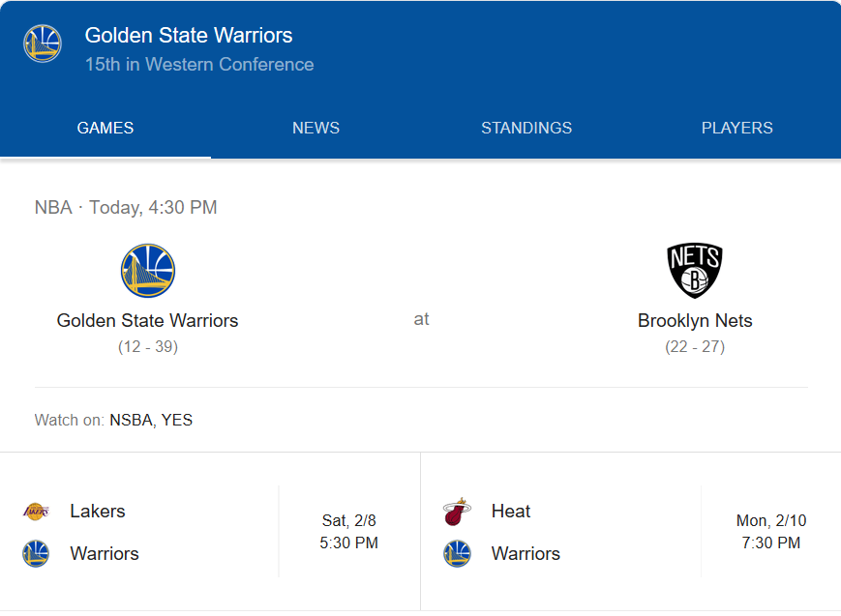Screen dimensions: 841x616
Task: Click the Brooklyn Nets team logo
Action: coord(695,271)
